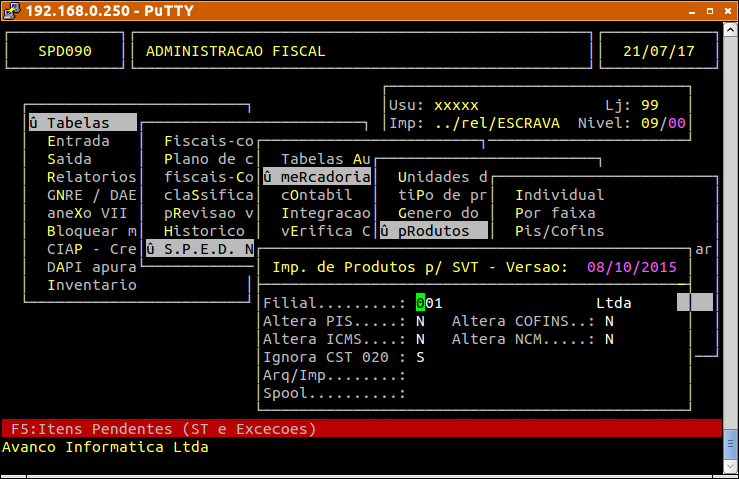Toggle the Altera NCM value
This screenshot has width=739, height=479.
608,339
